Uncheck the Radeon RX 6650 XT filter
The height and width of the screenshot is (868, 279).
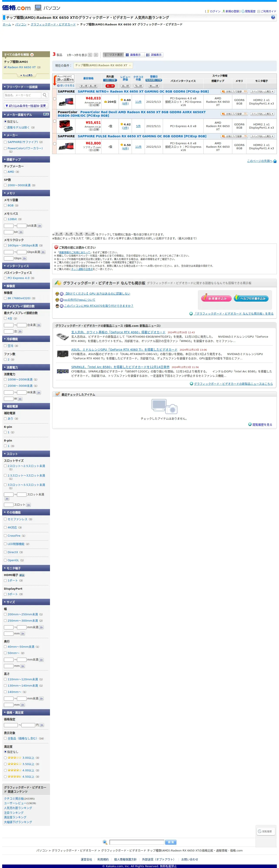pyautogui.click(x=5, y=67)
